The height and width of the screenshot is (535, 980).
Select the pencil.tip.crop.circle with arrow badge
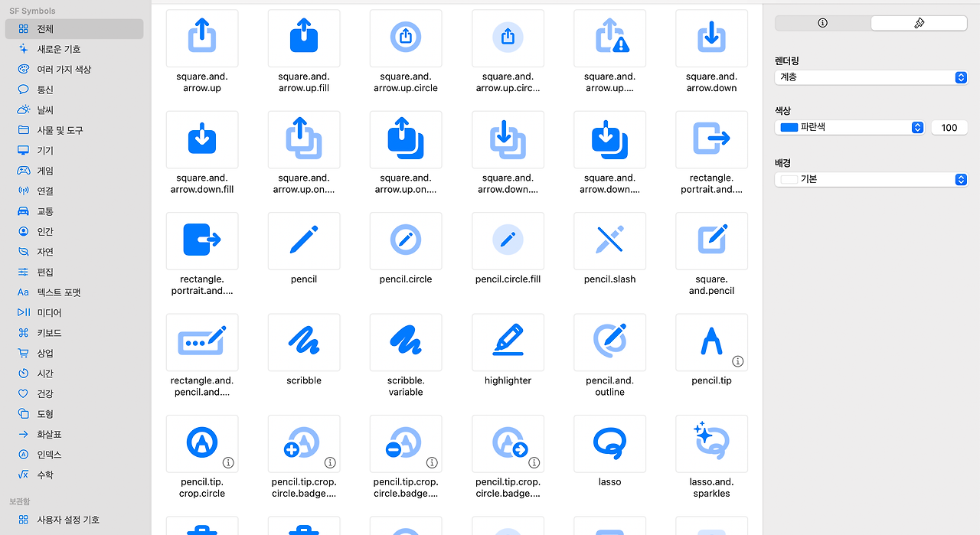(508, 444)
